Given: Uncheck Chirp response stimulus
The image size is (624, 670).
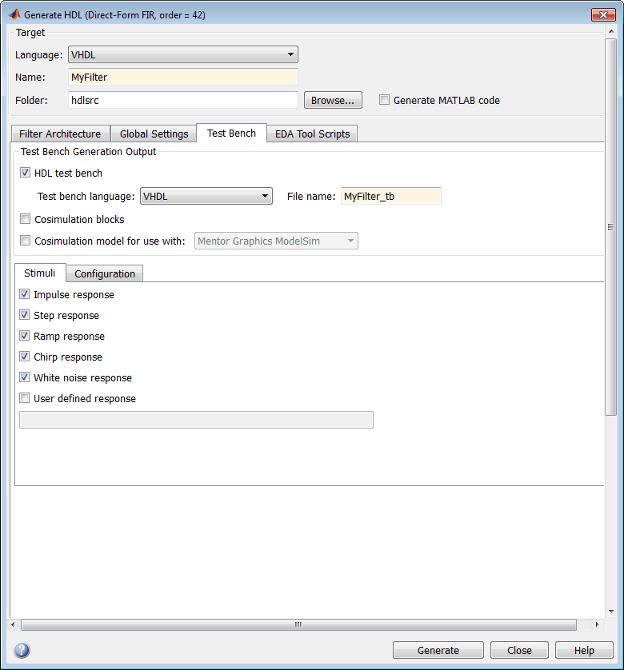Looking at the screenshot, I should tap(24, 356).
